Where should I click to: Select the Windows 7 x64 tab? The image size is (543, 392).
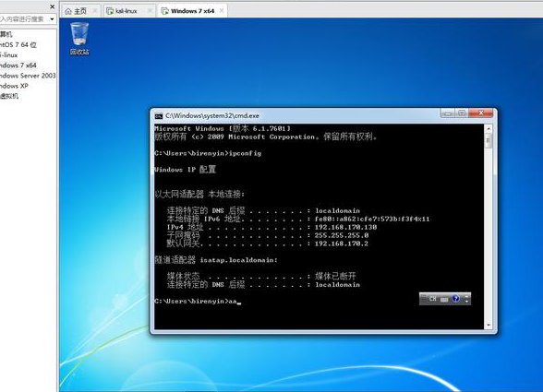point(192,11)
